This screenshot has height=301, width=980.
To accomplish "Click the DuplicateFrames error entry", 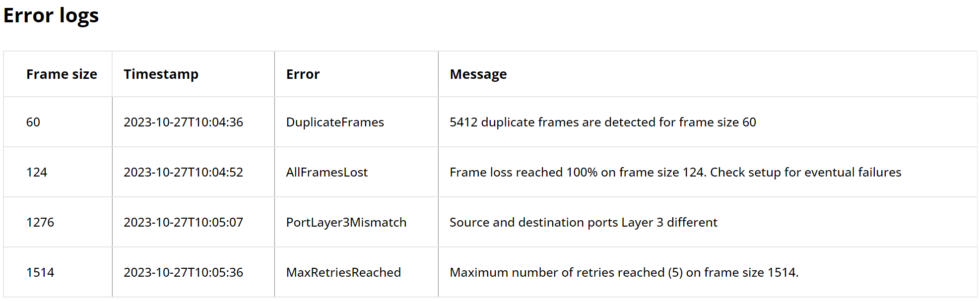I will [x=335, y=122].
